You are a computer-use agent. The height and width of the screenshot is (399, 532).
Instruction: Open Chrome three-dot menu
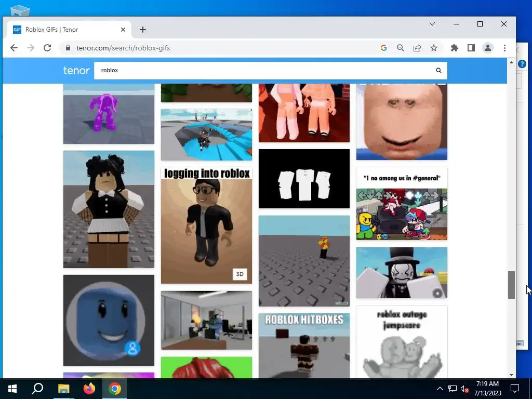pyautogui.click(x=504, y=48)
